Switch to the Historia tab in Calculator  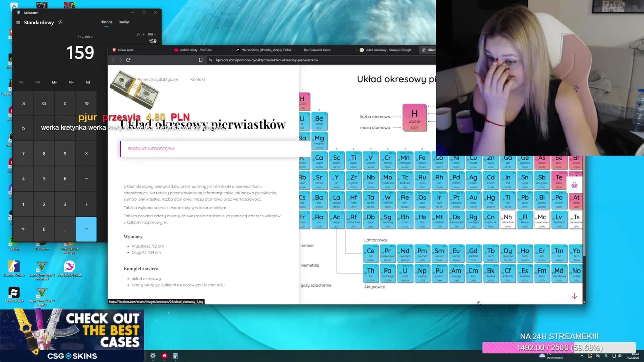[106, 22]
